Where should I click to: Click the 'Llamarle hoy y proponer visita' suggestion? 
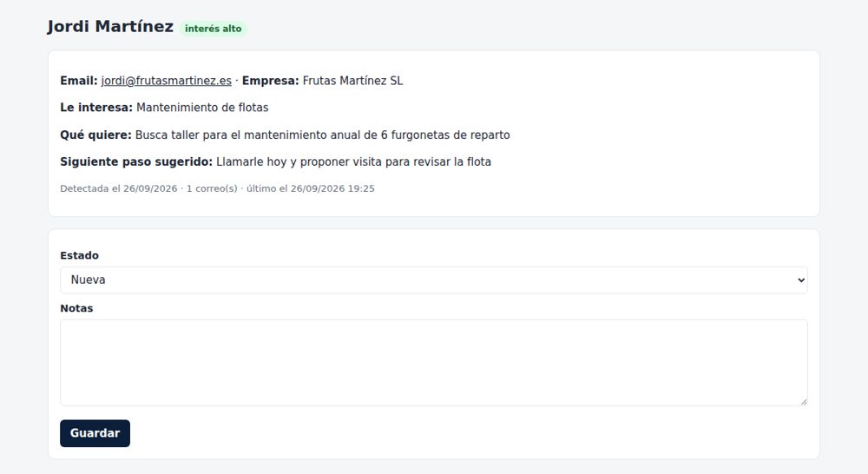pyautogui.click(x=353, y=162)
